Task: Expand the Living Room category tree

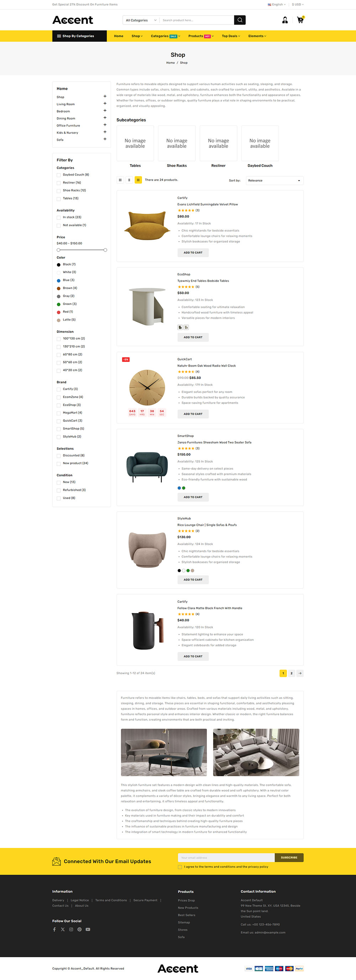Action: click(x=105, y=103)
